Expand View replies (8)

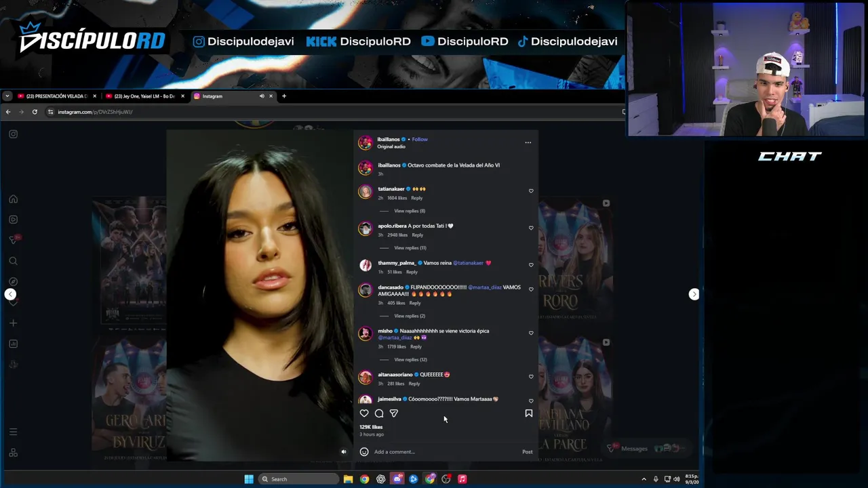[x=410, y=211]
